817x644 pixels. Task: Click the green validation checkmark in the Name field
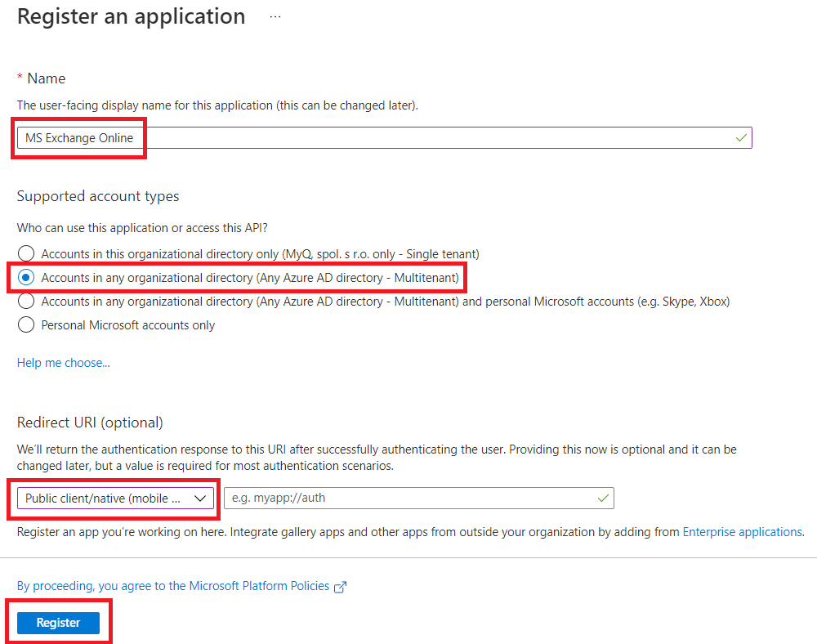[x=741, y=137]
